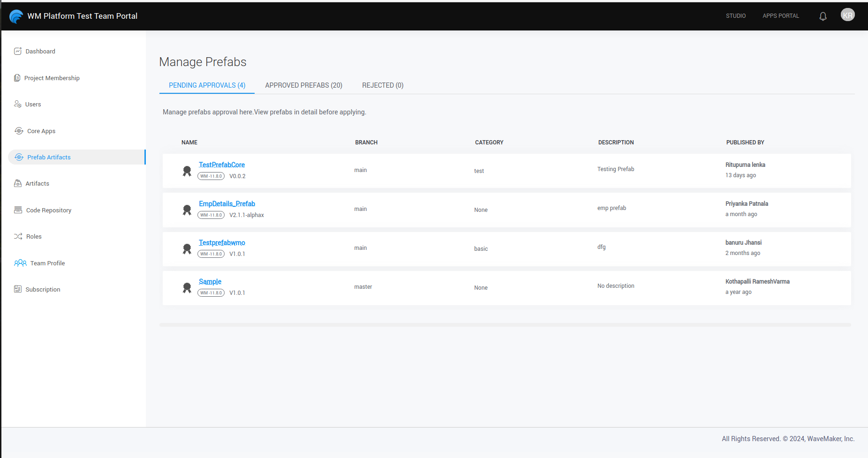Click the Dashboard icon in sidebar
The width and height of the screenshot is (868, 458).
point(18,51)
